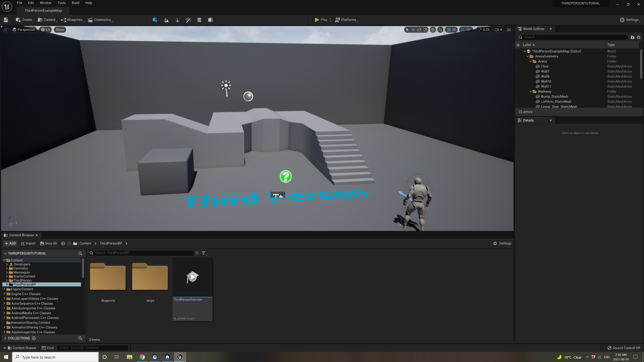
Task: Choose the rotate gizmo tool
Action: [419, 30]
